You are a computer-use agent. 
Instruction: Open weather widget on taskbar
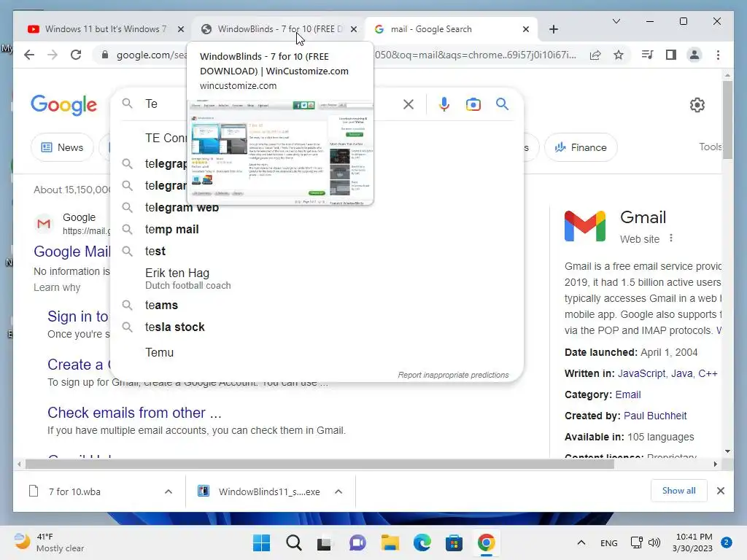[x=49, y=542]
